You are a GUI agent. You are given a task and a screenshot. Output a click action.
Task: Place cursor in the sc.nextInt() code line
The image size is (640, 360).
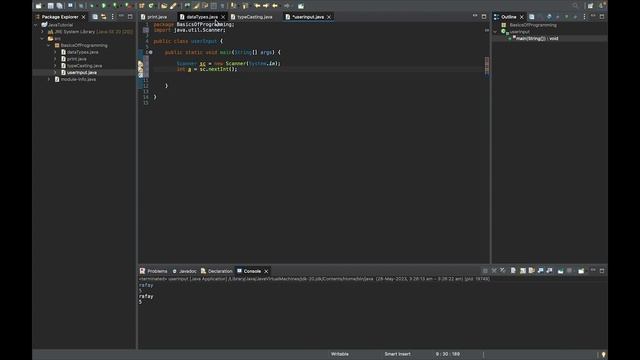[x=207, y=69]
